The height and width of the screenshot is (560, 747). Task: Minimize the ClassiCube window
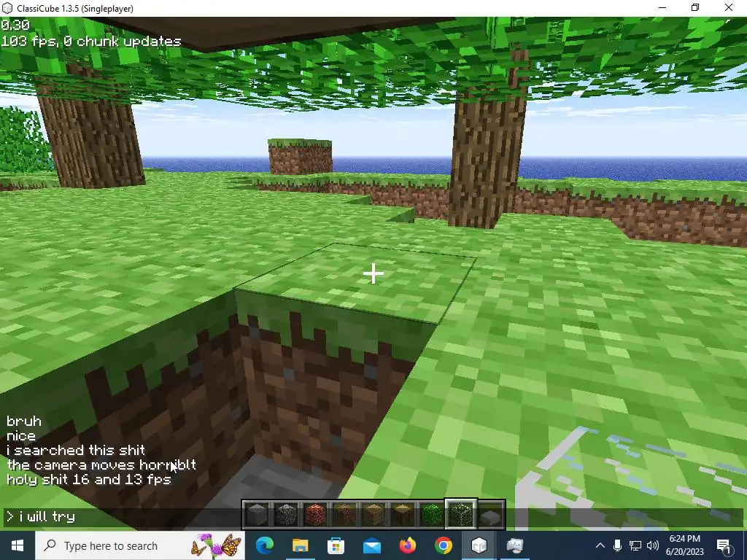[662, 8]
